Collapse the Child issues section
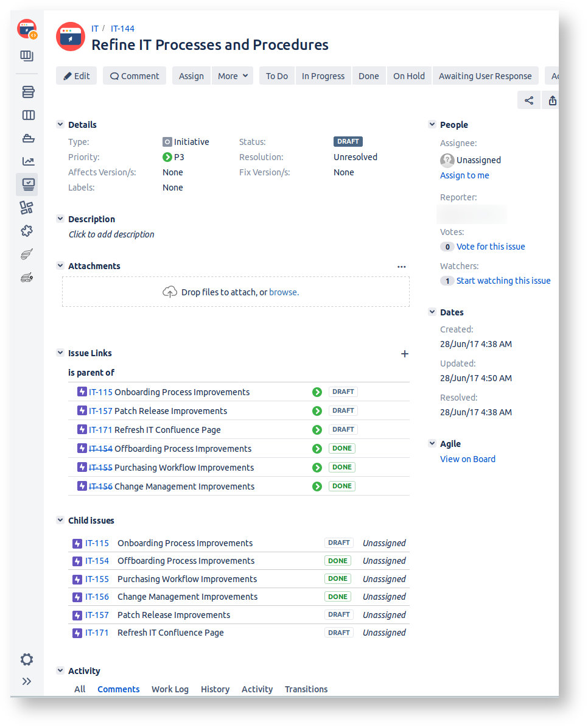The image size is (588, 727). point(60,521)
